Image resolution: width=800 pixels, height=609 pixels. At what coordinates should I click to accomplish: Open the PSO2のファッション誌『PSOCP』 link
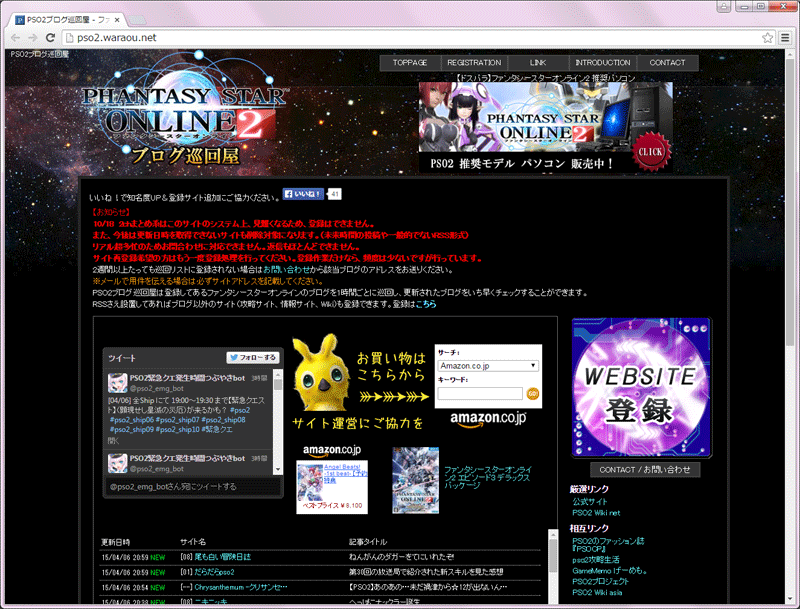click(x=608, y=545)
